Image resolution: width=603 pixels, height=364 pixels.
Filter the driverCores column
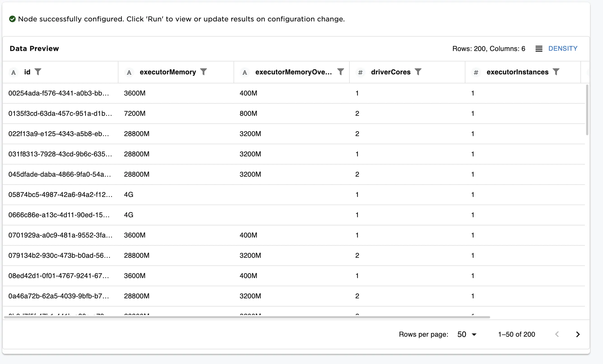pos(418,72)
